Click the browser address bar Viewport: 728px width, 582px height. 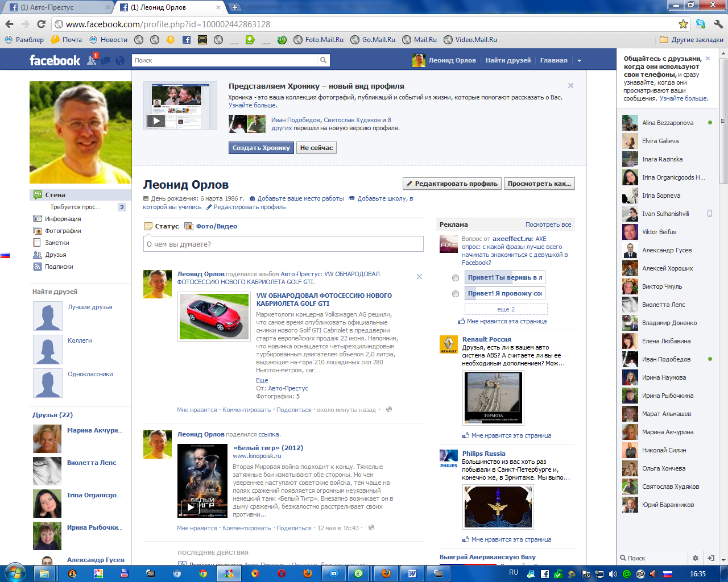[x=364, y=24]
